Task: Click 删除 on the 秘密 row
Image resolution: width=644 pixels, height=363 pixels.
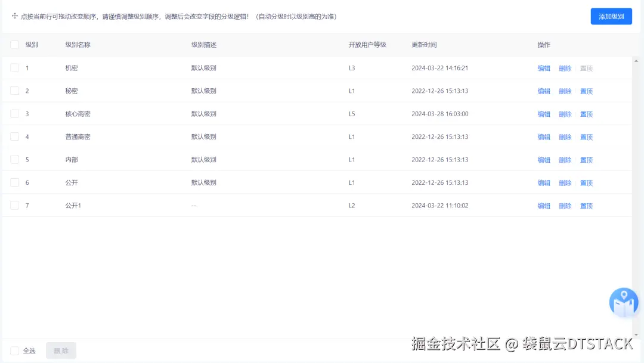Action: [565, 91]
